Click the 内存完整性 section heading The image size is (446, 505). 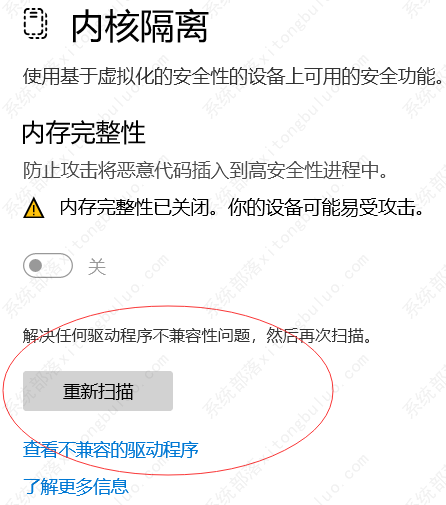pos(84,133)
